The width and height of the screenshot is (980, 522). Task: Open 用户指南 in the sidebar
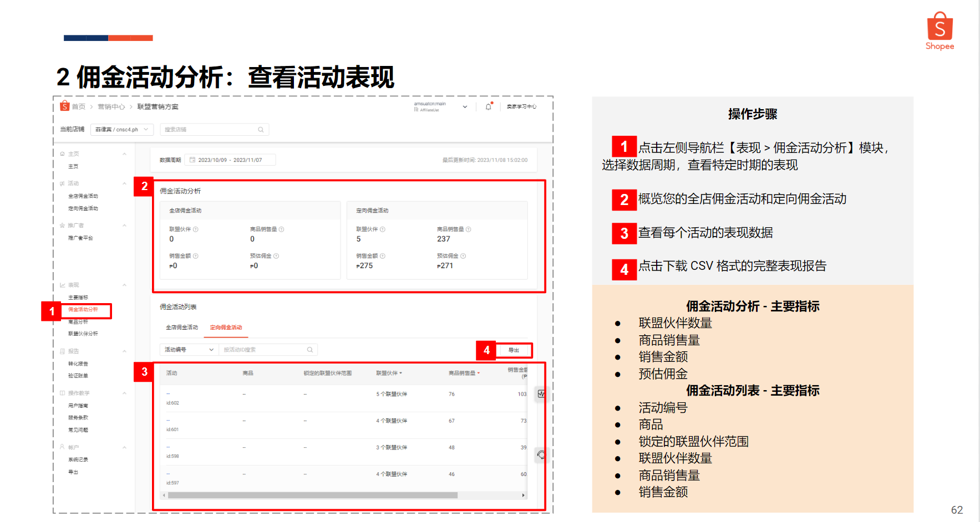tap(78, 406)
